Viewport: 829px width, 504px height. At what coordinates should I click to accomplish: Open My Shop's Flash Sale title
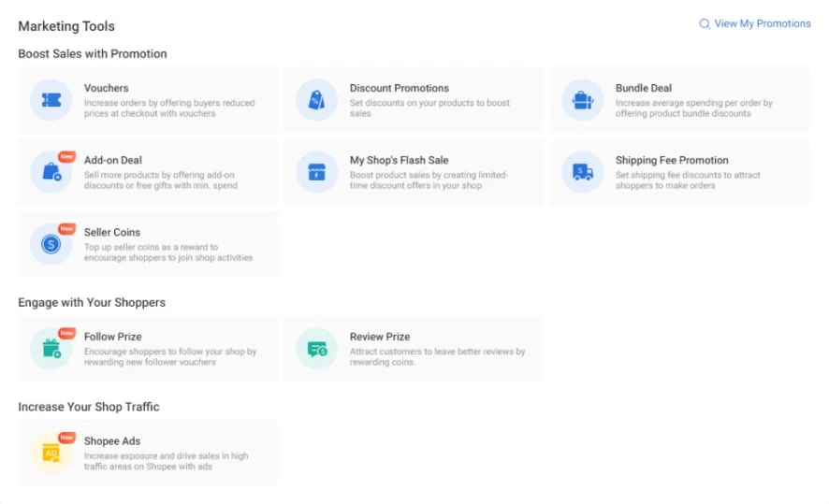[400, 160]
